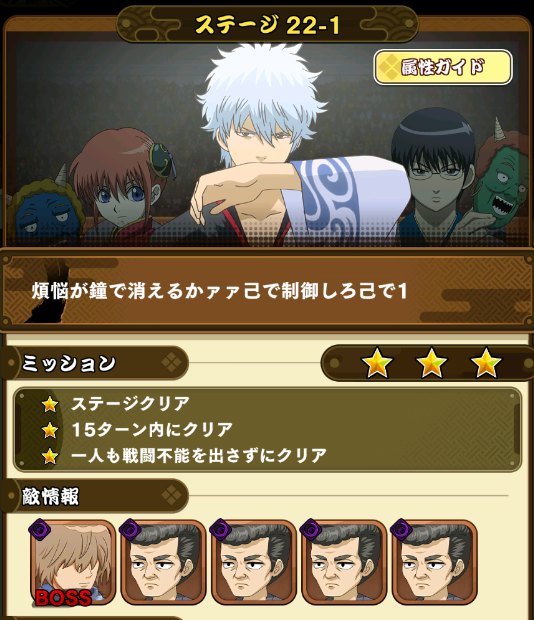Tap purple attribute icon on last enemy
The width and height of the screenshot is (534, 620).
pyautogui.click(x=401, y=529)
